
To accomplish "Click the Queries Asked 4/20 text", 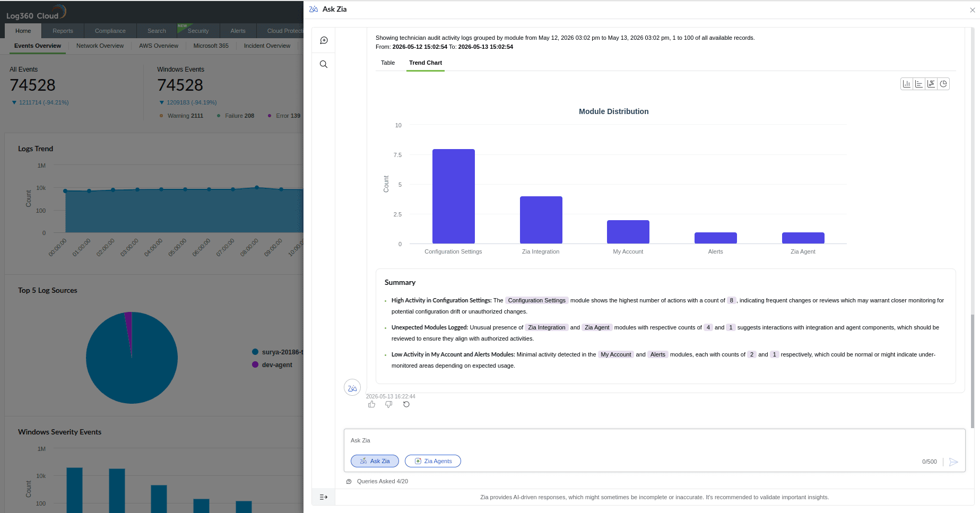I will [x=383, y=482].
